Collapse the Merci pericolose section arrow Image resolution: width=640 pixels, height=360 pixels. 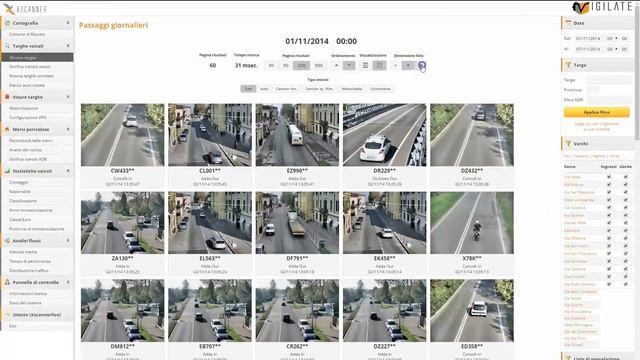[68, 129]
